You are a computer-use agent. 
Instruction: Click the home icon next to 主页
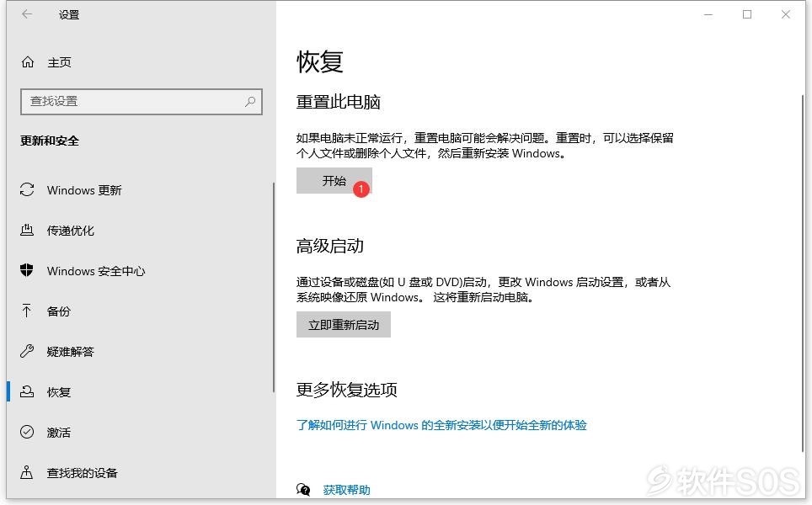(28, 62)
